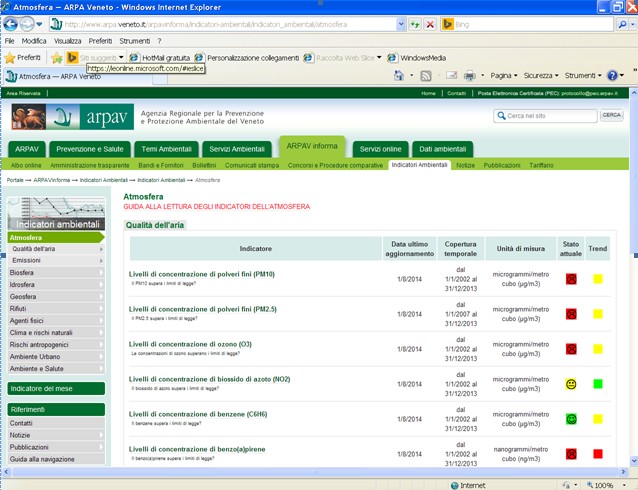Open the PM2.5 concentration indicator link
This screenshot has width=638, height=490.
pos(203,309)
